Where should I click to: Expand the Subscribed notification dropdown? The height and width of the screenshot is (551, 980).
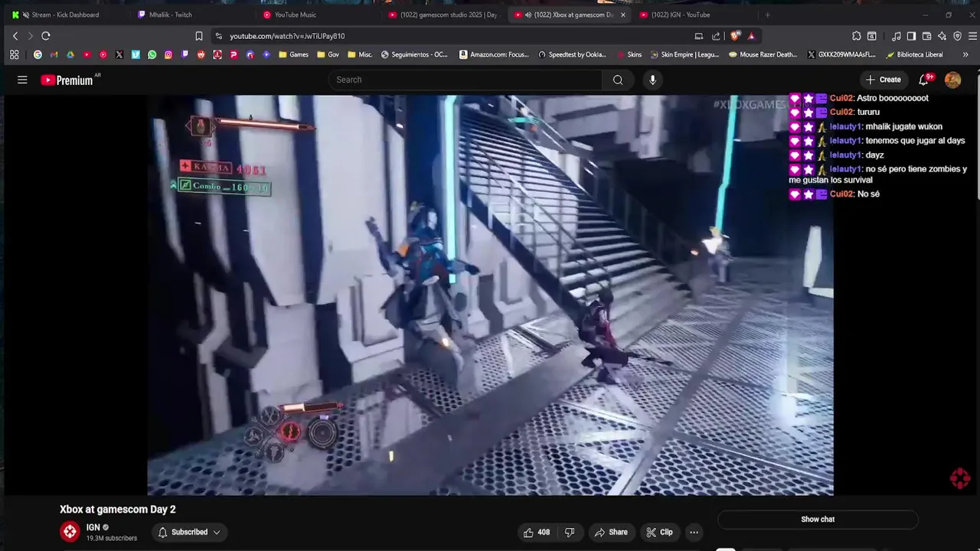189,532
